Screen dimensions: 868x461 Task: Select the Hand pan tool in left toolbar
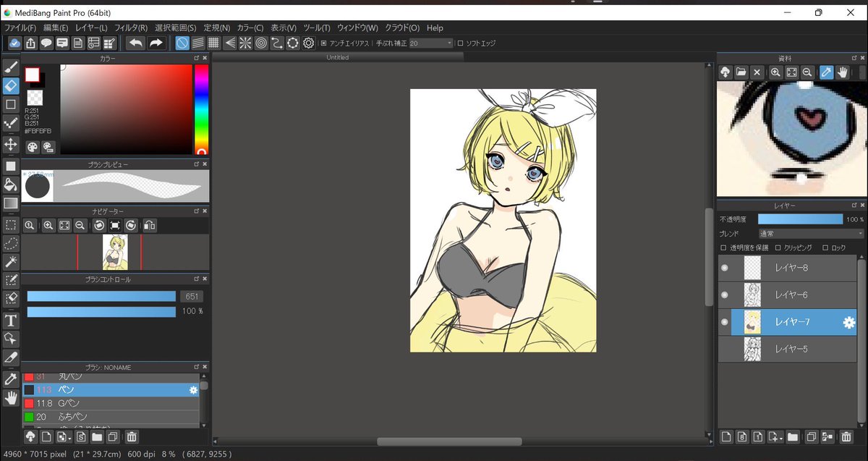pyautogui.click(x=11, y=397)
